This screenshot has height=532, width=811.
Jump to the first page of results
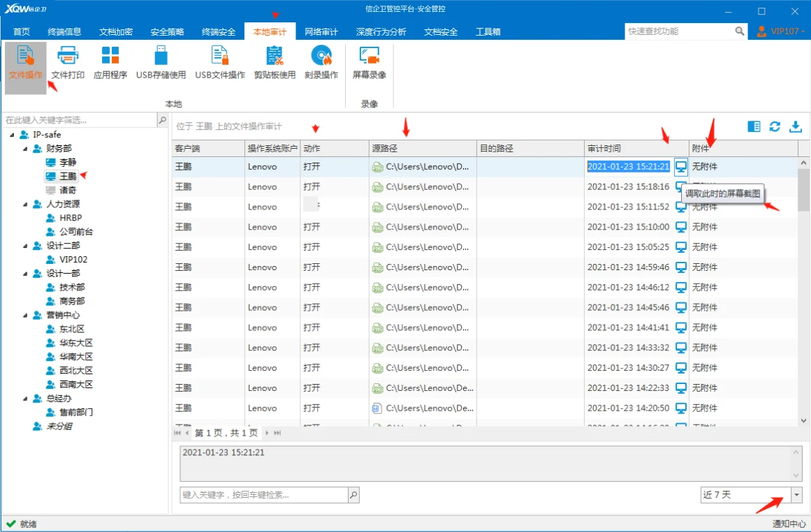tap(177, 433)
